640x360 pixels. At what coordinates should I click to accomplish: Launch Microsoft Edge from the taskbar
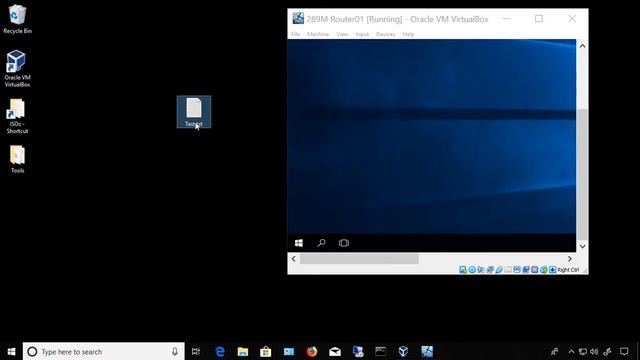click(x=220, y=351)
